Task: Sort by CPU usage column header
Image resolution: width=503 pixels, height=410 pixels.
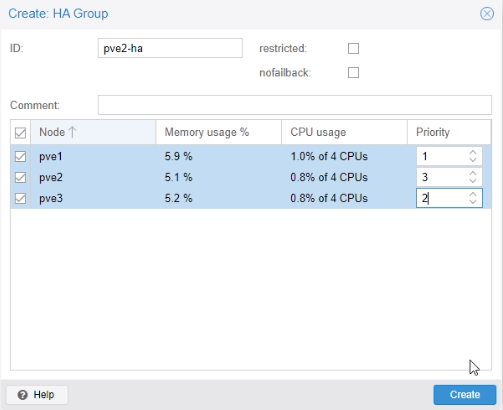Action: click(344, 132)
